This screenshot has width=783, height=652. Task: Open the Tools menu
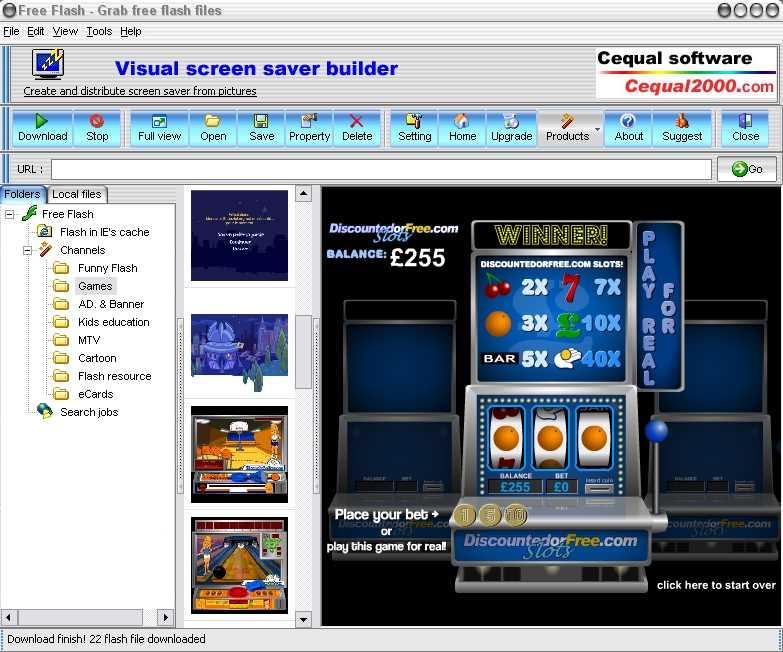(x=99, y=32)
